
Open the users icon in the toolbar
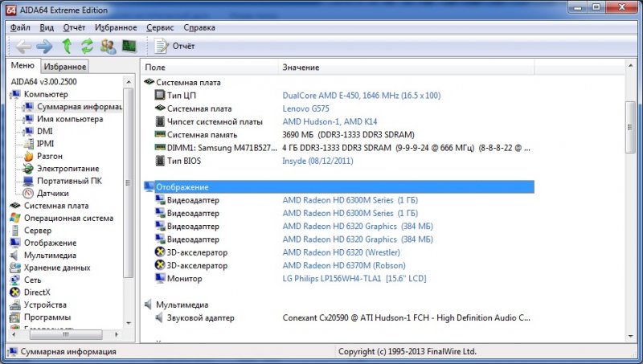click(x=108, y=46)
